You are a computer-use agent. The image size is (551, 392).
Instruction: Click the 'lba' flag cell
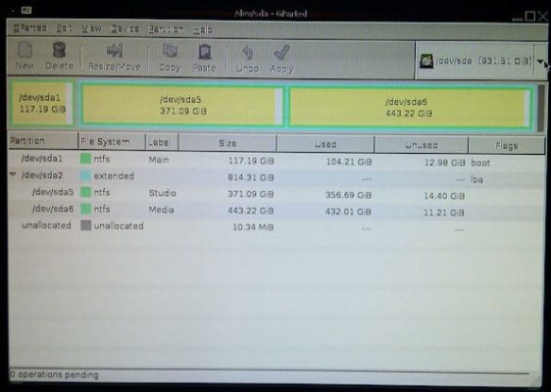476,180
